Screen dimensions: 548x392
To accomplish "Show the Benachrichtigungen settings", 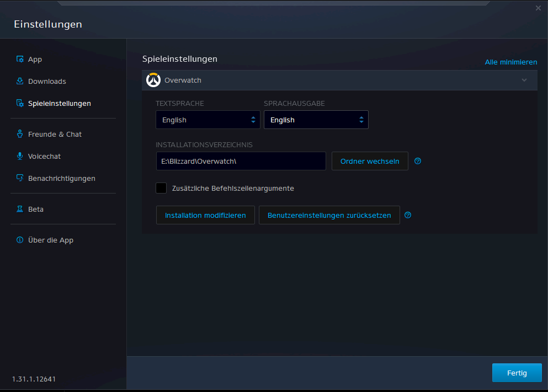I will (61, 179).
